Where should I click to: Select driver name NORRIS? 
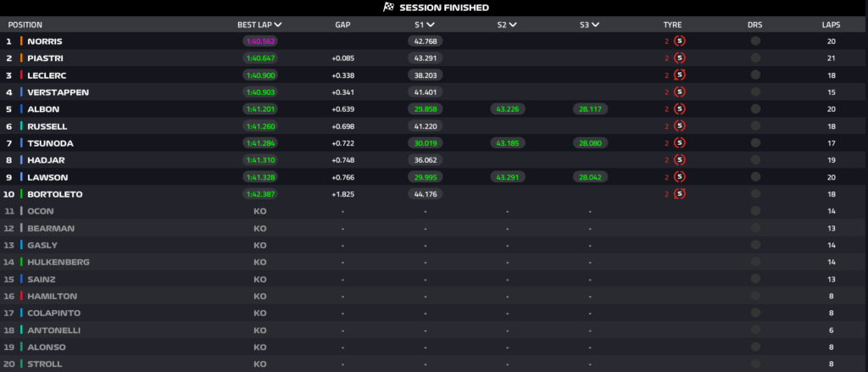click(x=45, y=41)
